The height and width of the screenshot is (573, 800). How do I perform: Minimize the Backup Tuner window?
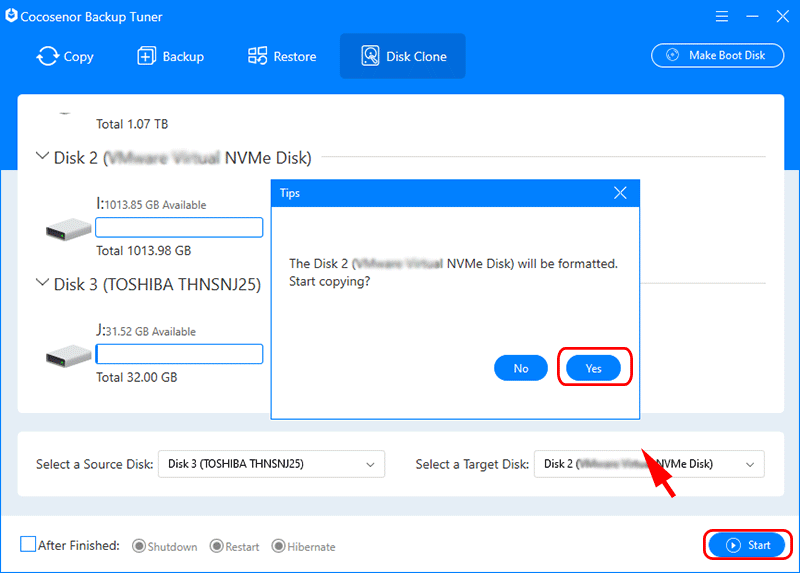752,16
